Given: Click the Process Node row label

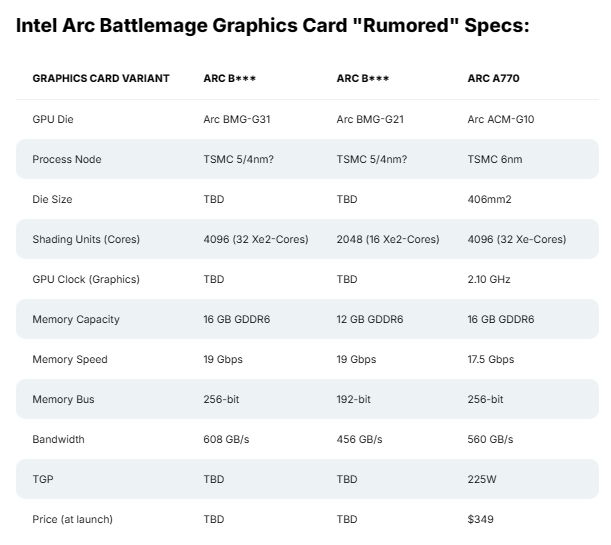Looking at the screenshot, I should [x=67, y=160].
